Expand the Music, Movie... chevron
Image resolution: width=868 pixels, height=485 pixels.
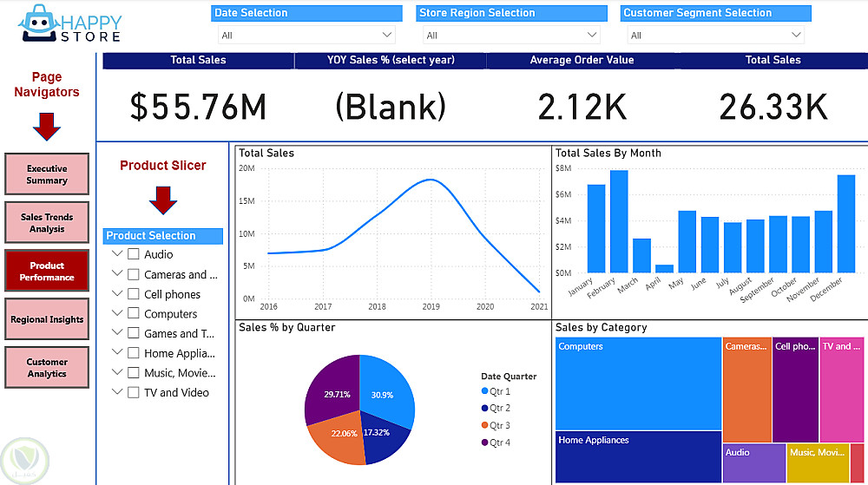click(117, 371)
